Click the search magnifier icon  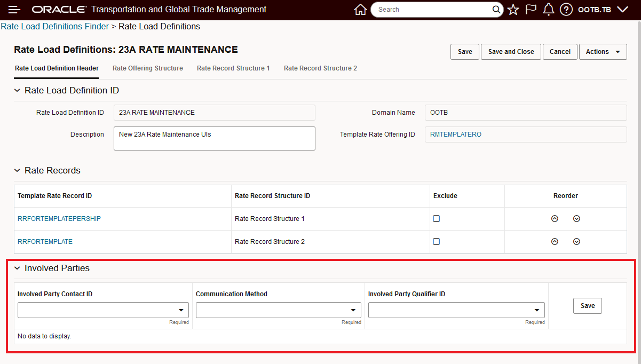[x=496, y=10]
